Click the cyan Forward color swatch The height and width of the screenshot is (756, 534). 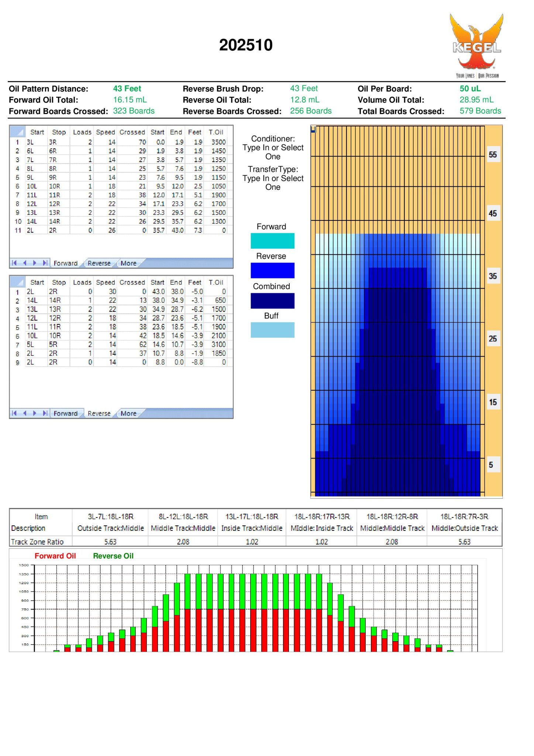[272, 241]
